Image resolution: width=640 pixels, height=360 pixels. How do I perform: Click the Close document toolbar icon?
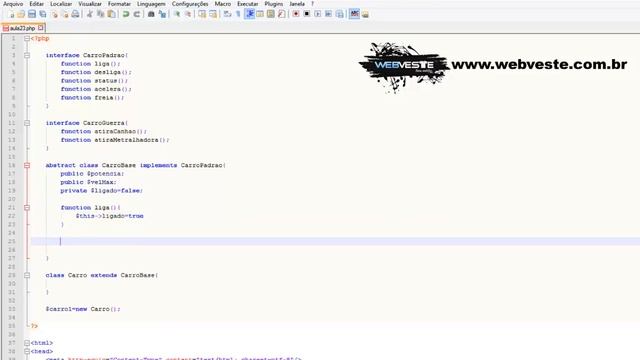click(x=54, y=14)
